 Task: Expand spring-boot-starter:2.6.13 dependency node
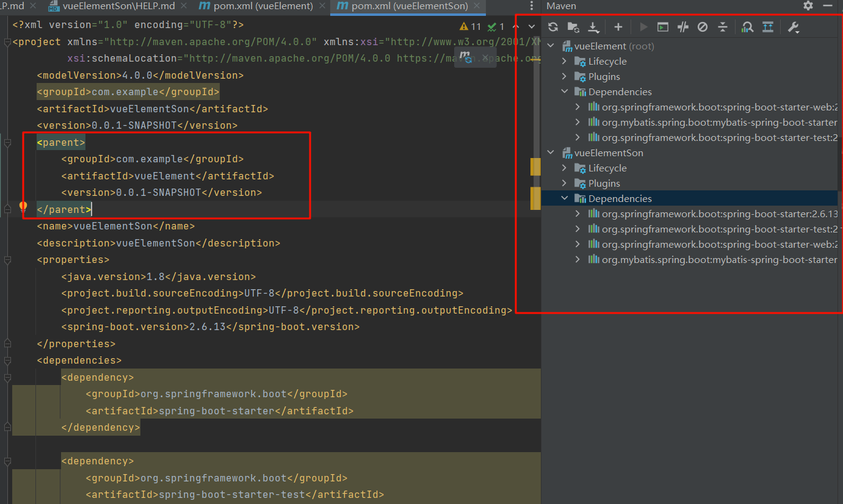[578, 214]
